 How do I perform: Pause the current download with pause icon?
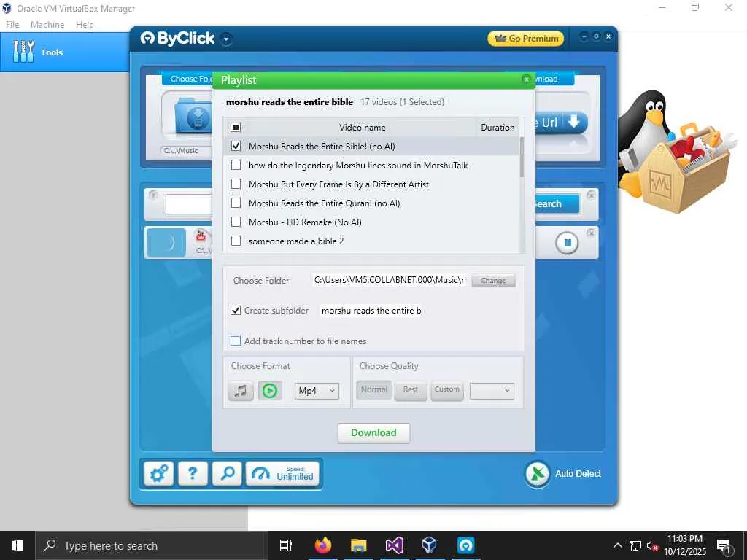[567, 242]
